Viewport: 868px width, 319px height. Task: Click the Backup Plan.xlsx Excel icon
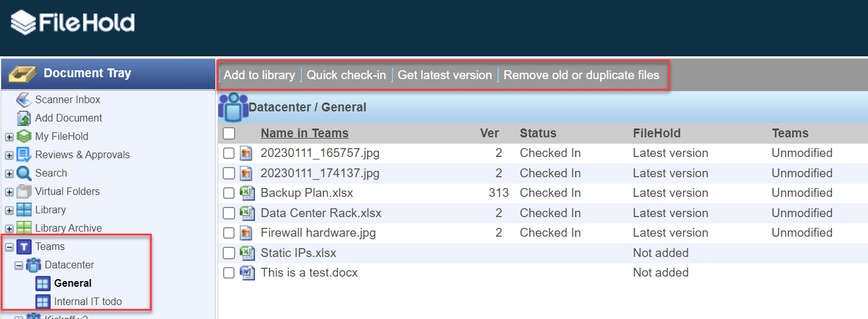click(x=247, y=193)
